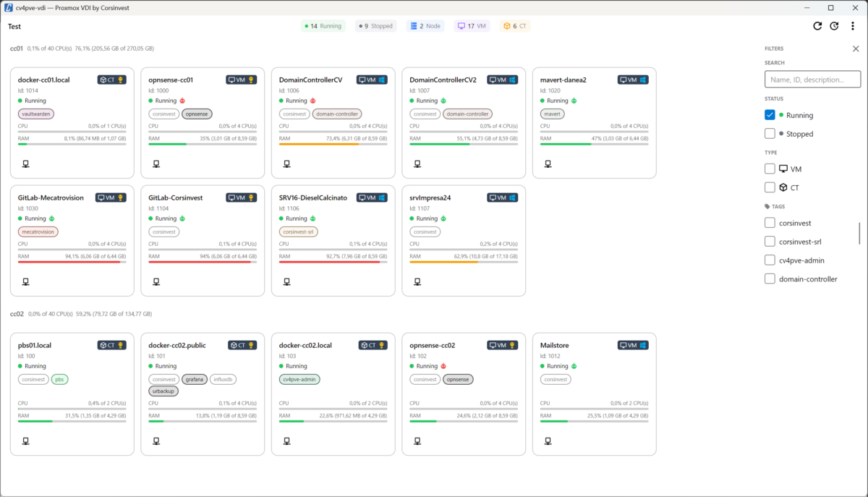Tick the corsinvest tag checkbox
Image resolution: width=868 pixels, height=497 pixels.
coord(770,223)
